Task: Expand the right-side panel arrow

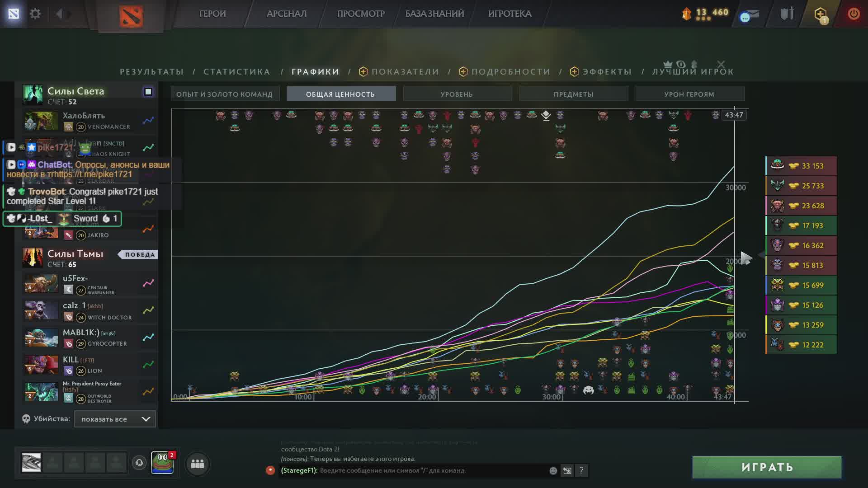Action: point(746,258)
